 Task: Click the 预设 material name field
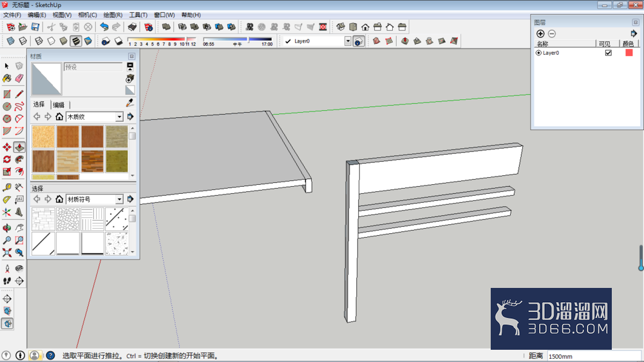click(93, 67)
